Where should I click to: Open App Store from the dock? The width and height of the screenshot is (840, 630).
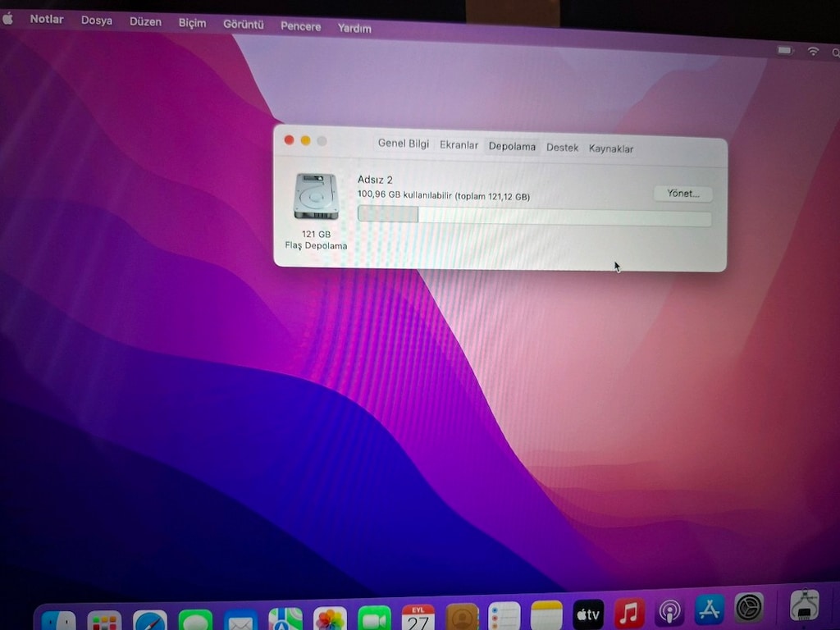710,609
